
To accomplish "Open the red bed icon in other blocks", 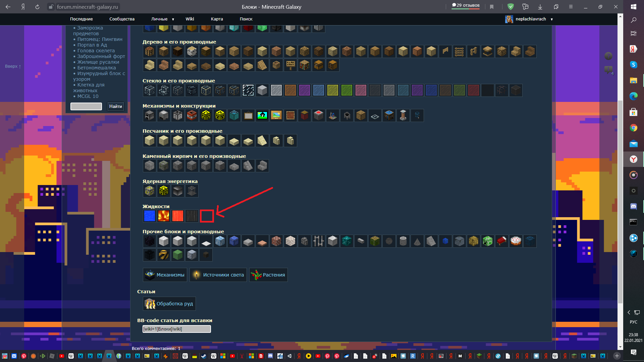I will click(502, 241).
